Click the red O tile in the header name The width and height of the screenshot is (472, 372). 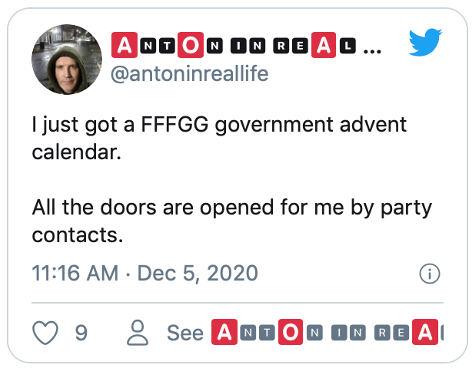click(190, 45)
